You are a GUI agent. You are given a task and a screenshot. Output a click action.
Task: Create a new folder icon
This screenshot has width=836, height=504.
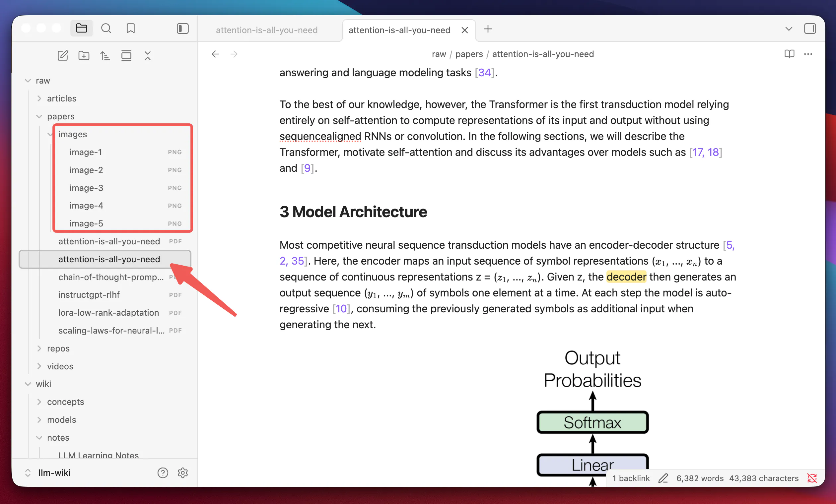pos(84,56)
